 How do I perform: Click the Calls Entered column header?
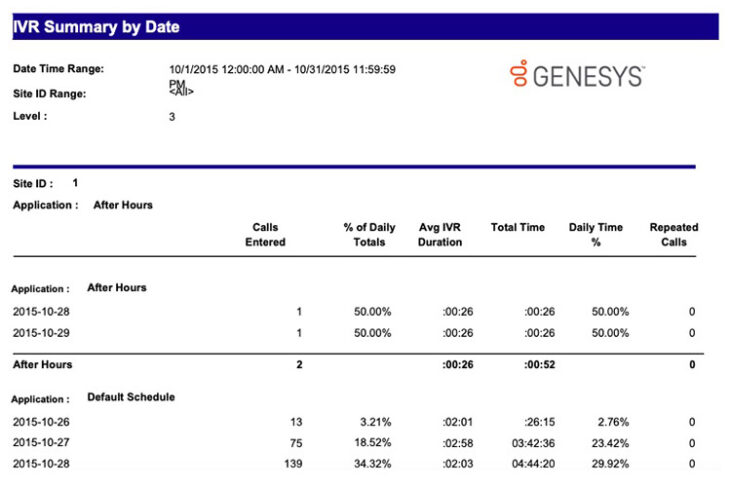point(265,235)
